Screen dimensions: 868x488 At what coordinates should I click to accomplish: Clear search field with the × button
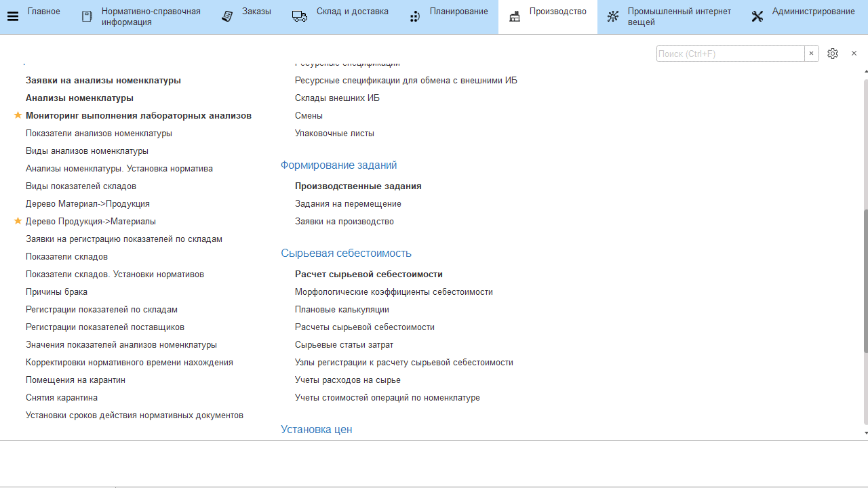coord(811,54)
